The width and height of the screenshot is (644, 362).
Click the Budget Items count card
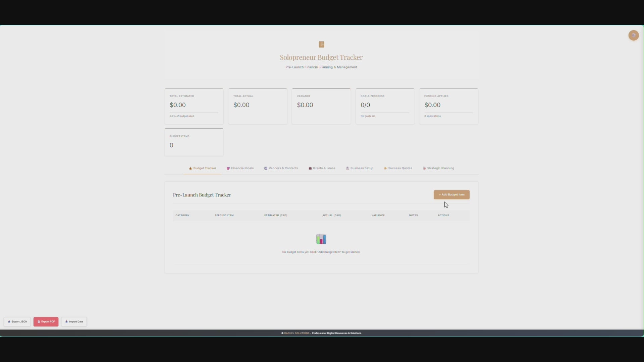click(x=194, y=142)
